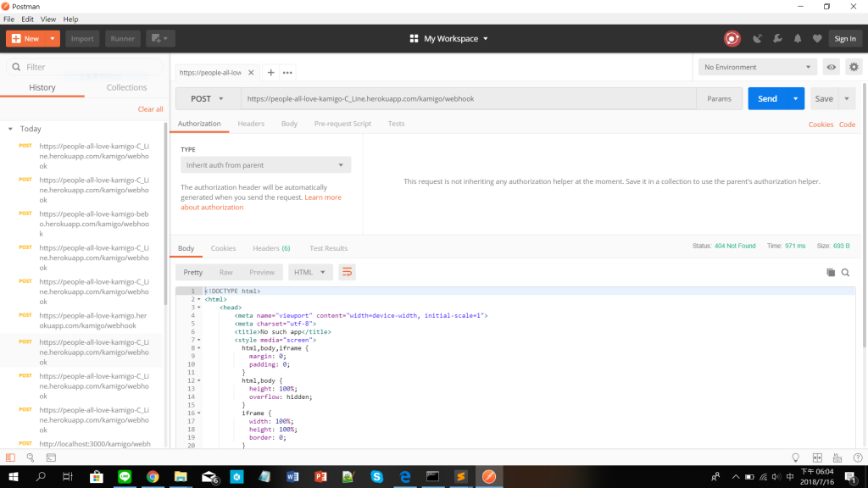Open manage environments gear icon

(854, 67)
